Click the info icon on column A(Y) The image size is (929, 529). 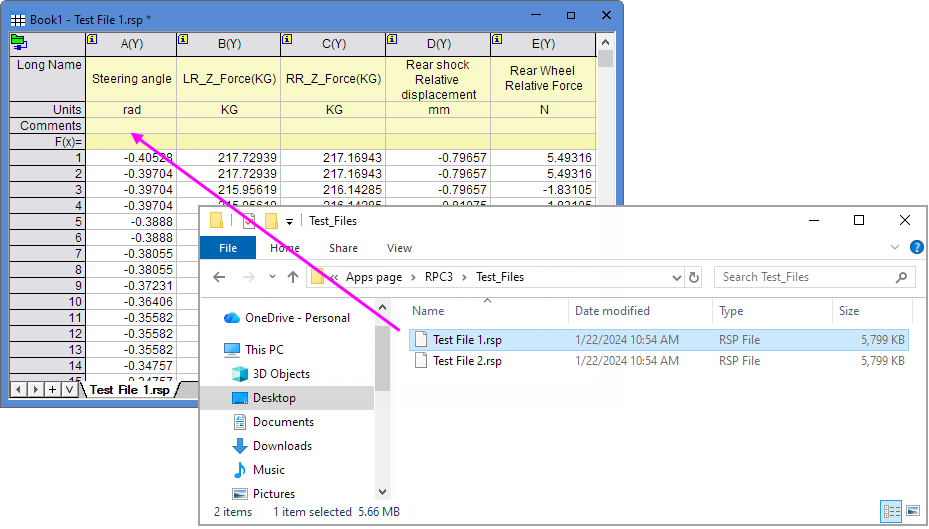[x=92, y=39]
